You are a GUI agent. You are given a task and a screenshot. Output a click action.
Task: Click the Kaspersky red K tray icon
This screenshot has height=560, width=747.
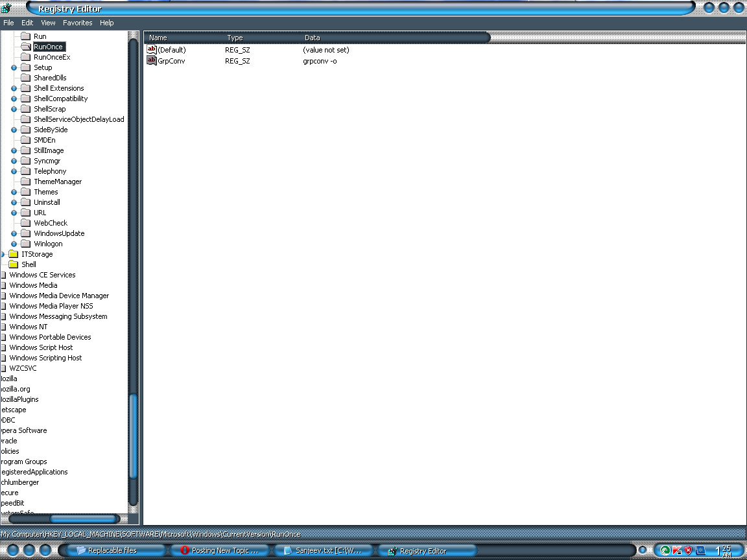676,550
